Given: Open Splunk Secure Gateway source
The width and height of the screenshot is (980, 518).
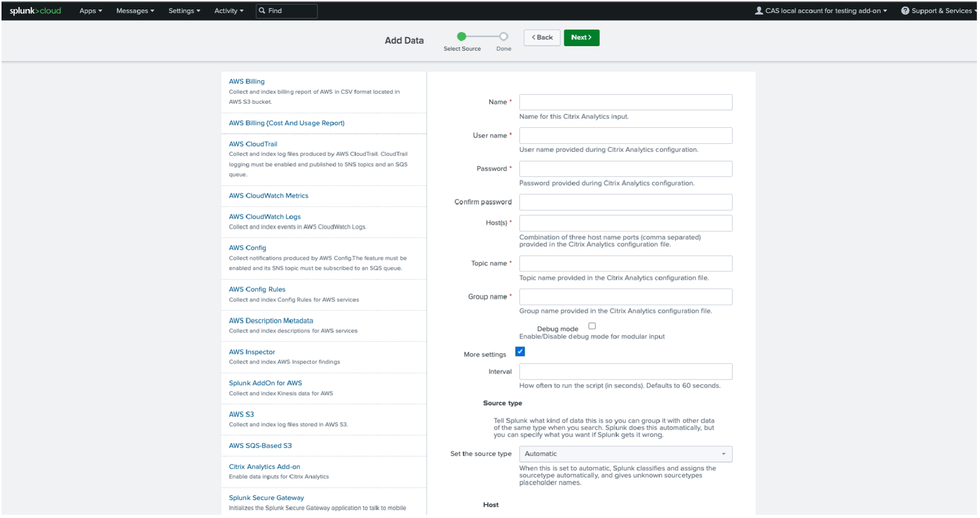Looking at the screenshot, I should [x=266, y=498].
